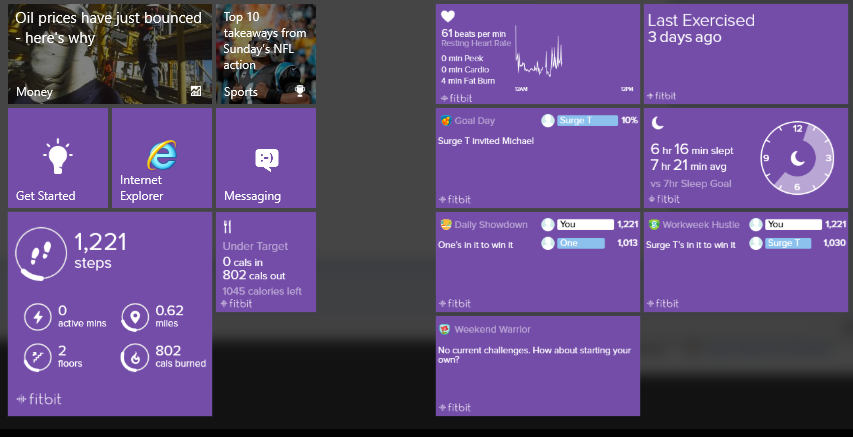Open the oil prices Money news tile
This screenshot has height=439, width=853.
(110, 54)
